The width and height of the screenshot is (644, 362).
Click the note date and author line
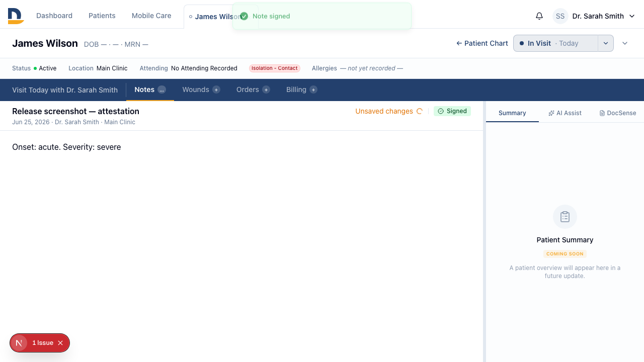pos(73,122)
